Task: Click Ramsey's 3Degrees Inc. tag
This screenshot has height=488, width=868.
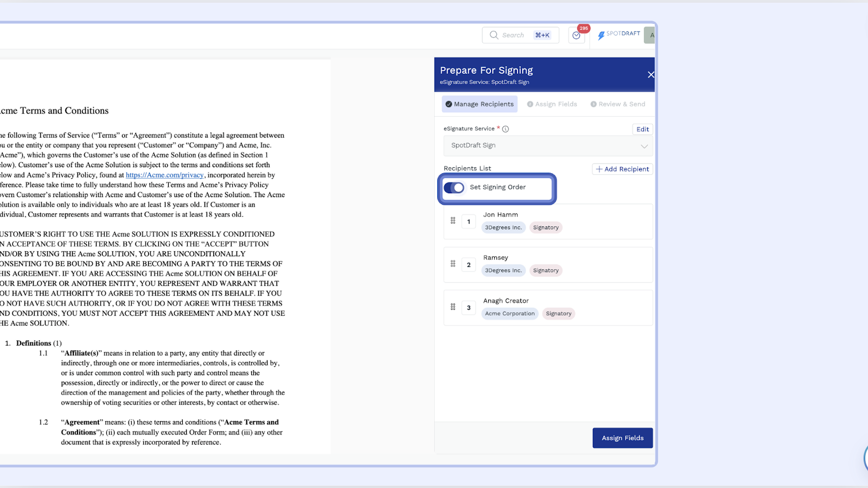Action: pos(503,271)
